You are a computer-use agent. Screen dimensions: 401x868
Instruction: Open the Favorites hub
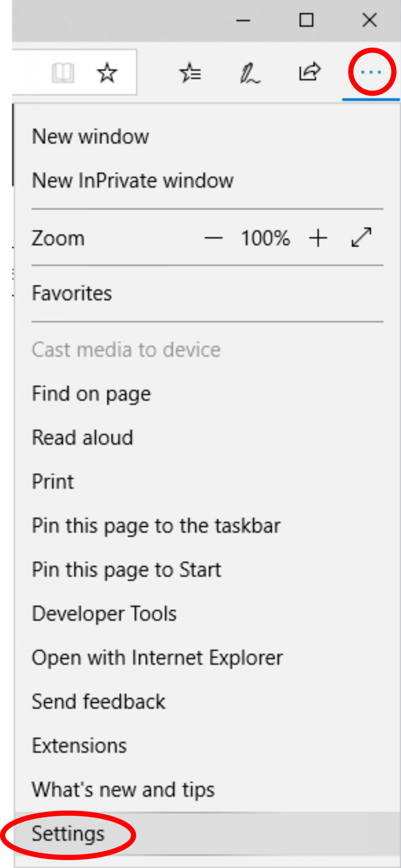[x=190, y=73]
